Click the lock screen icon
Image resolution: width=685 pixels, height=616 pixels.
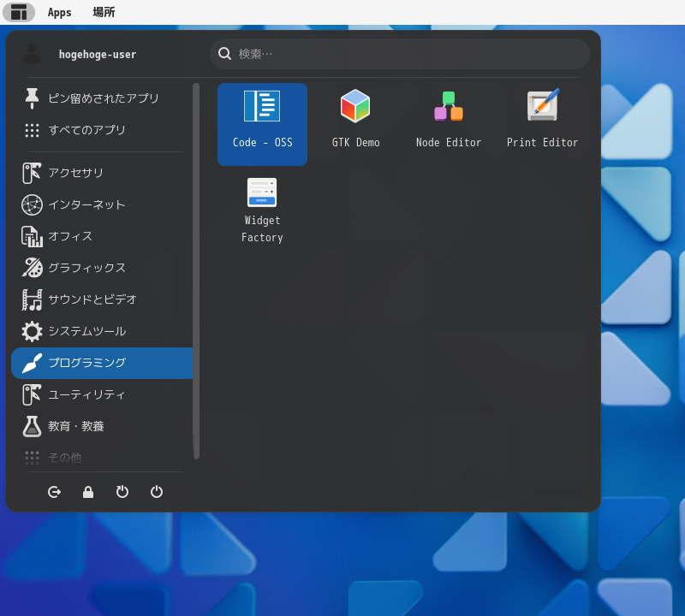(x=88, y=492)
